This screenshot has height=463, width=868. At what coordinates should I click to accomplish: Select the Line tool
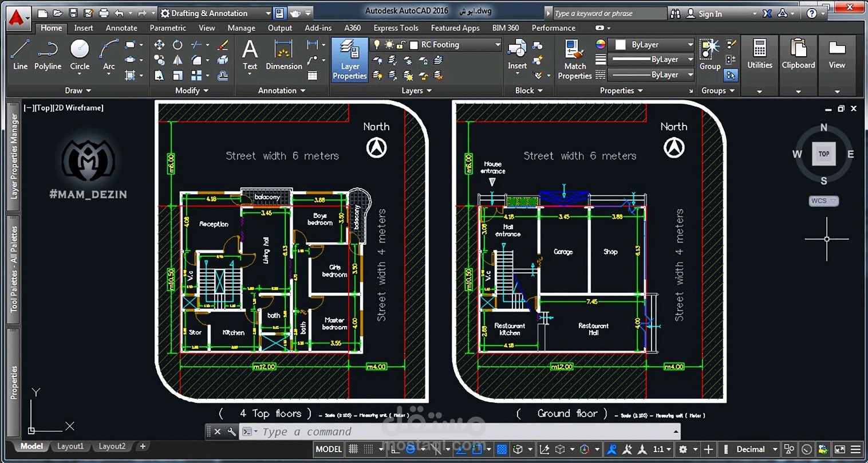[20, 56]
